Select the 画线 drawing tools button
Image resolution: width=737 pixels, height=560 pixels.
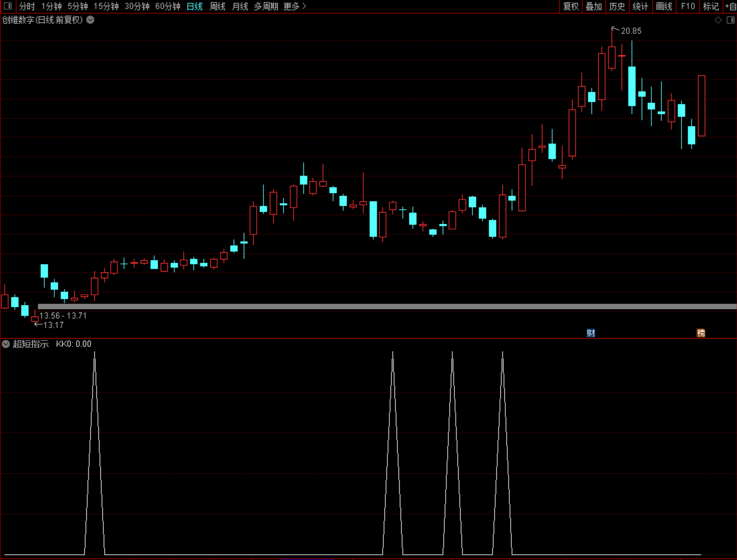[664, 6]
